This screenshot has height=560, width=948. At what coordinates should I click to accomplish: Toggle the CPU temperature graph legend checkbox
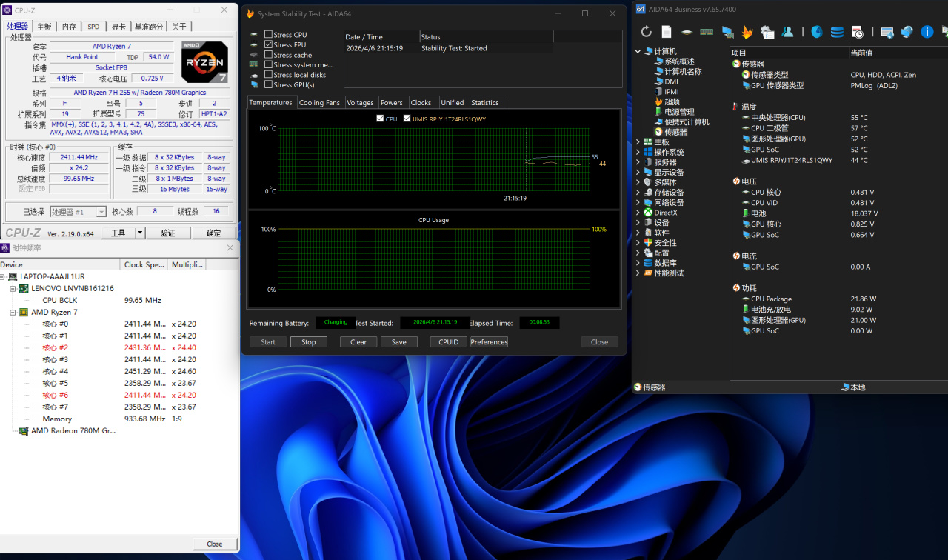(x=380, y=119)
